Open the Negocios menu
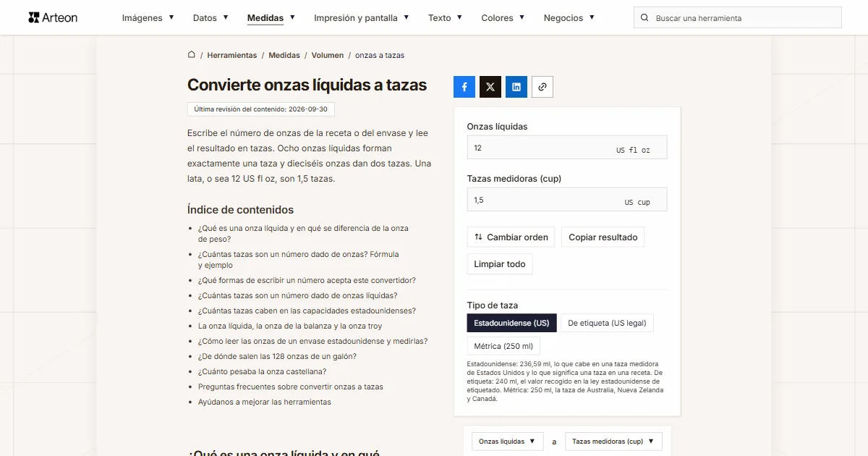868x456 pixels. click(569, 17)
